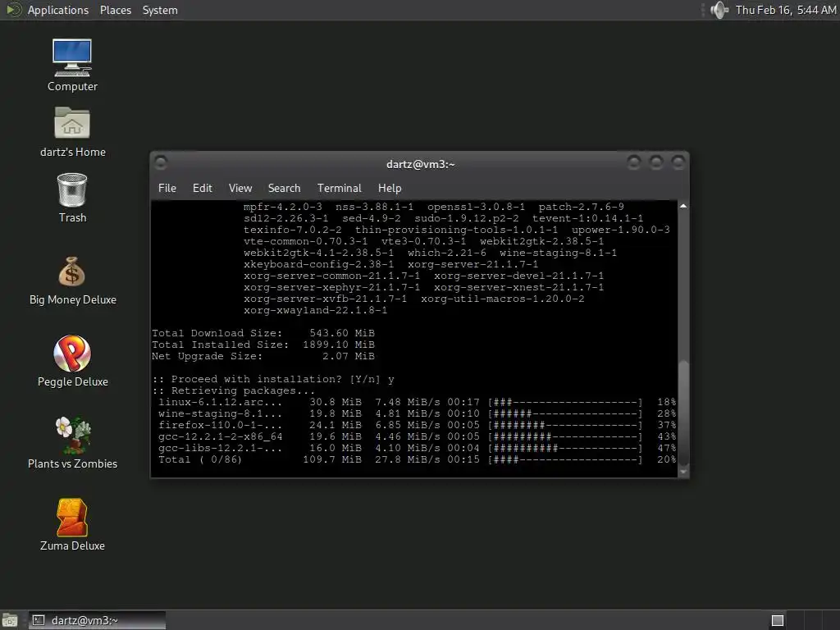Click the 'Total Download Size:' line
The image size is (840, 630).
click(263, 333)
